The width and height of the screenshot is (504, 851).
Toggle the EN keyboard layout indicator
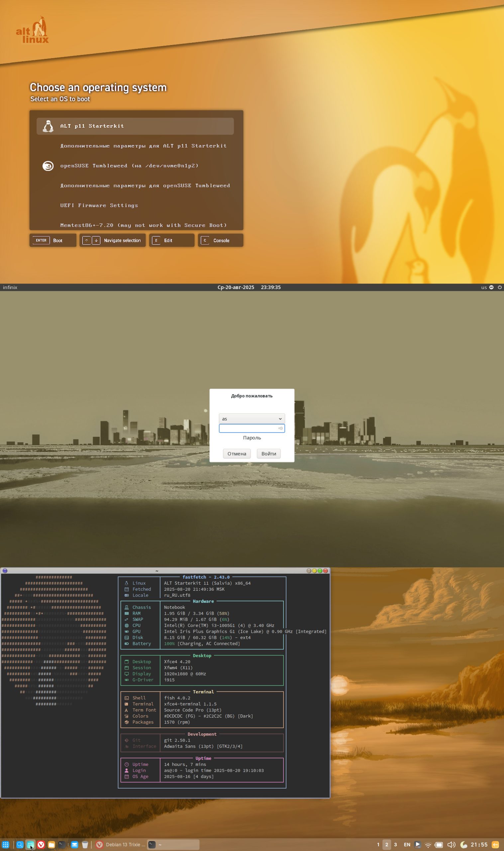click(407, 844)
